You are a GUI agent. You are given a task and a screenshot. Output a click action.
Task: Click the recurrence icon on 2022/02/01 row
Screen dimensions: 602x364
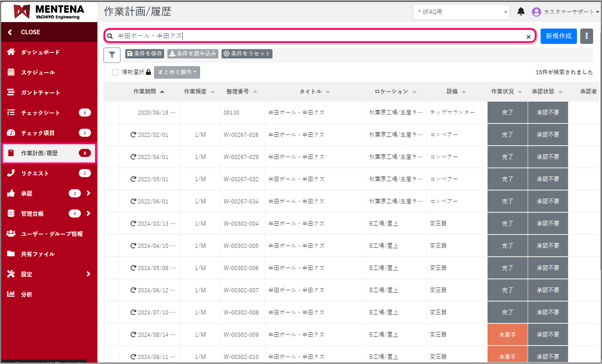click(133, 135)
